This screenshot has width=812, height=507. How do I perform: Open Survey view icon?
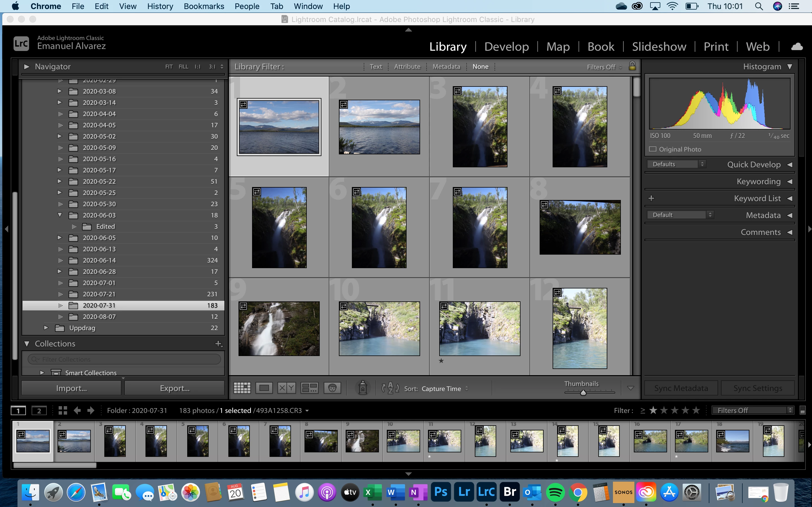309,388
